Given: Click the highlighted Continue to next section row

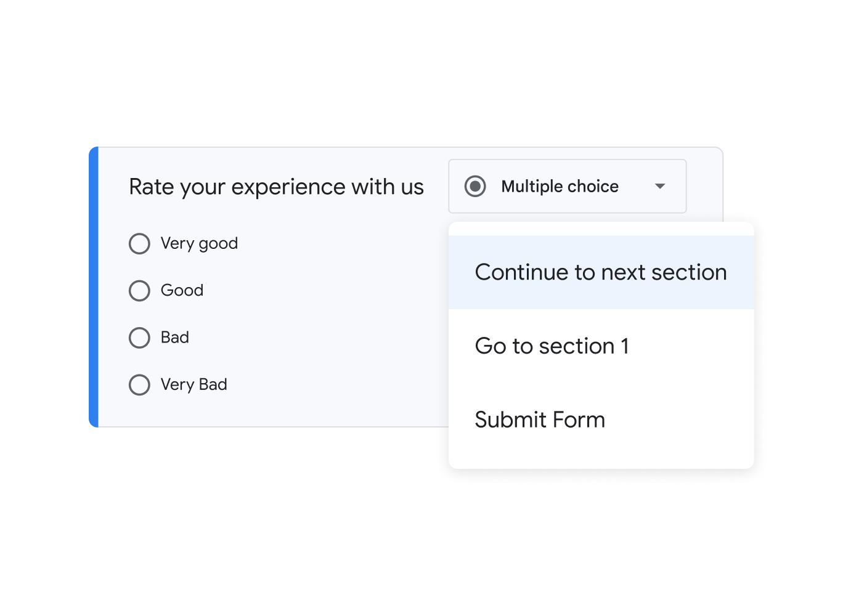Looking at the screenshot, I should [x=601, y=272].
